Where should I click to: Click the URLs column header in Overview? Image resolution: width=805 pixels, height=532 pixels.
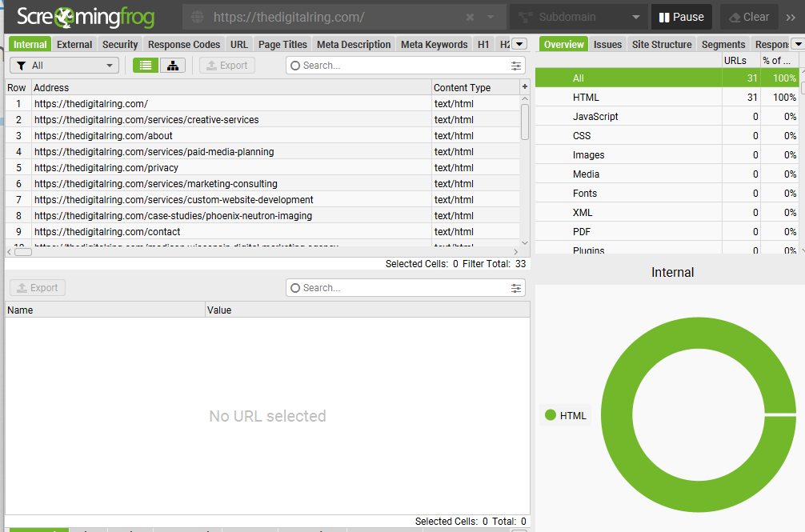tap(741, 61)
